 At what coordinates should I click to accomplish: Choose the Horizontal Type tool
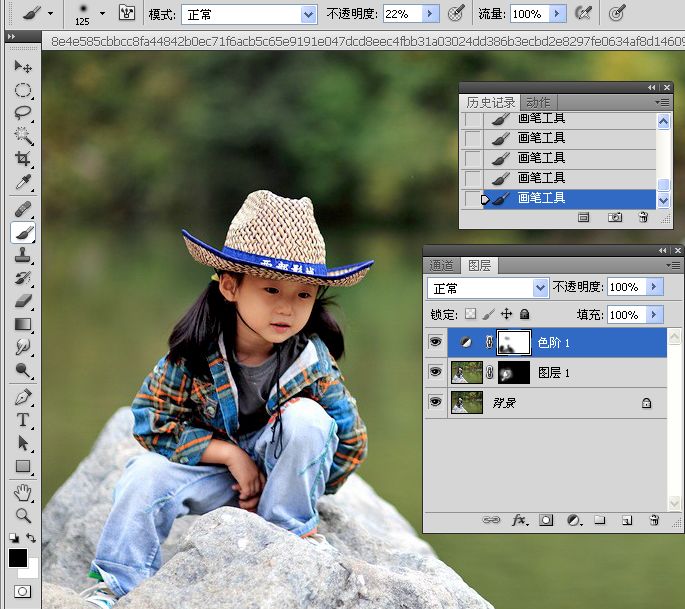click(x=23, y=420)
